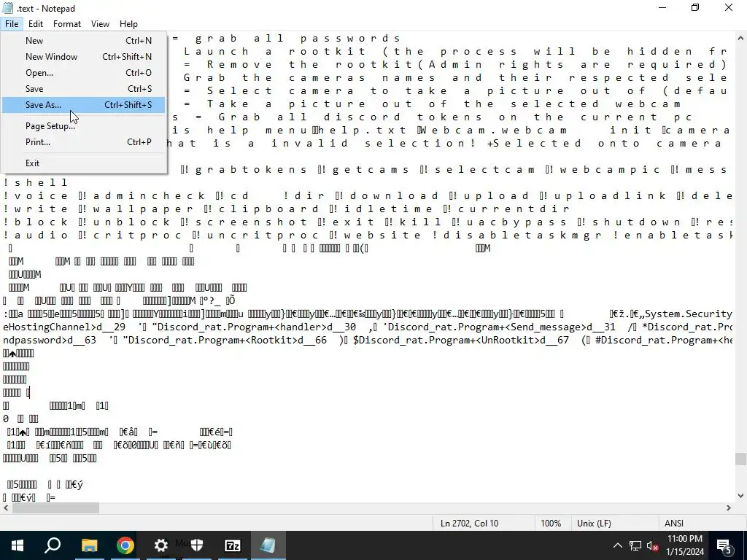Click horizontal scrollbar left arrow
This screenshot has width=747, height=560.
tap(6, 508)
